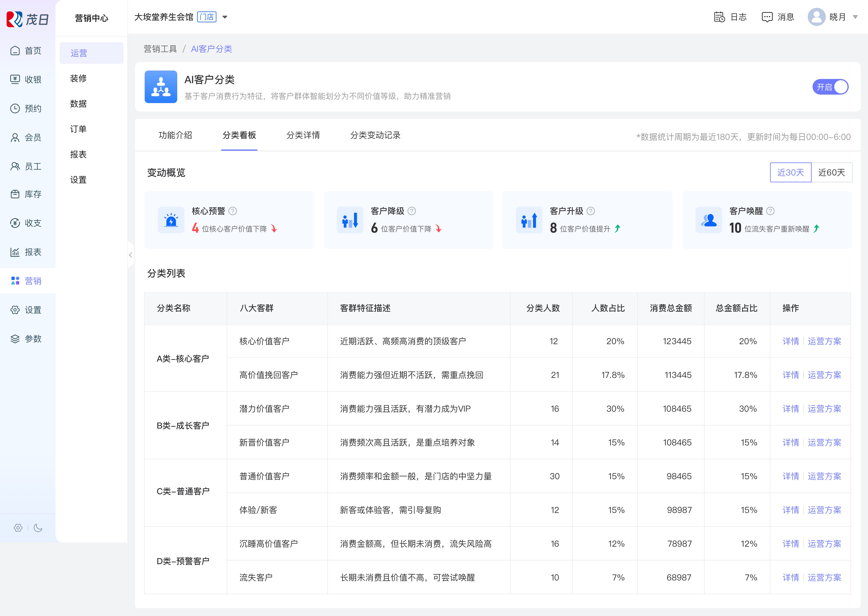This screenshot has width=868, height=616.
Task: Click bottom-left gear settings icon
Action: tap(18, 528)
